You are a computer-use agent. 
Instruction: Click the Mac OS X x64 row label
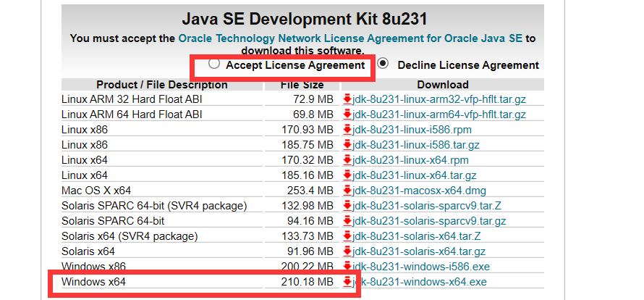click(x=96, y=191)
